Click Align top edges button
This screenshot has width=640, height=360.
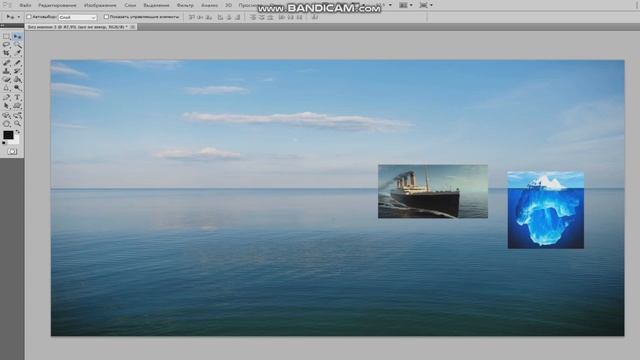click(x=191, y=17)
